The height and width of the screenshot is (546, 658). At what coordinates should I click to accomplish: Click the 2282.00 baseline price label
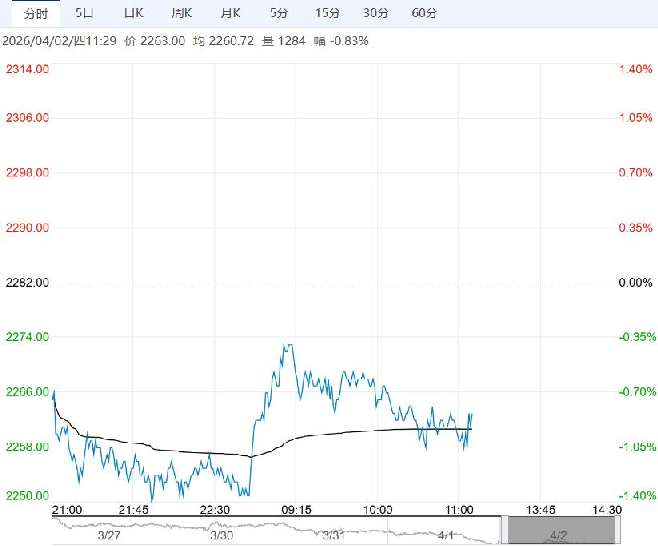coord(28,283)
